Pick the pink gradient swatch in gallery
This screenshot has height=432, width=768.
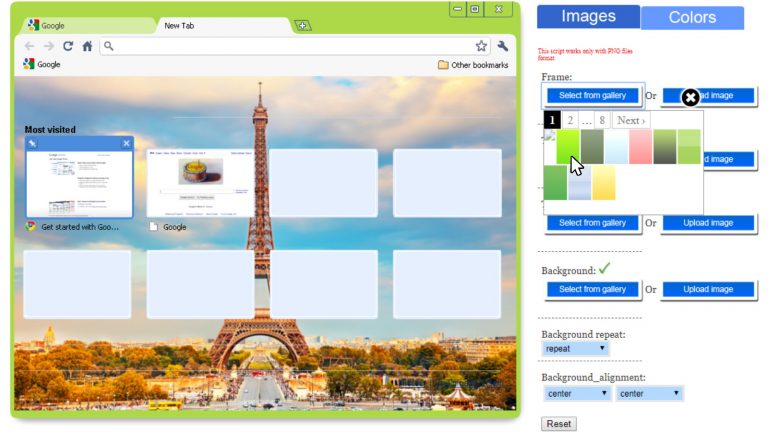tap(641, 147)
